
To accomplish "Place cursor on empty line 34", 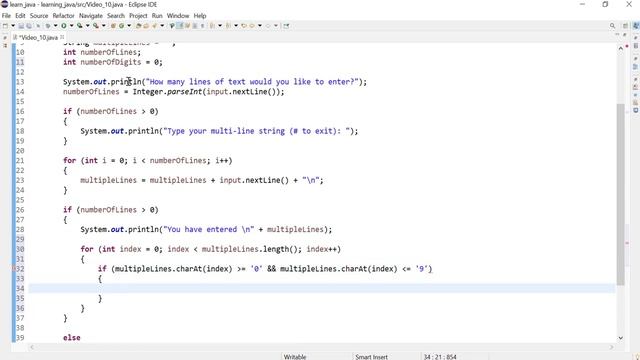I will point(322,289).
